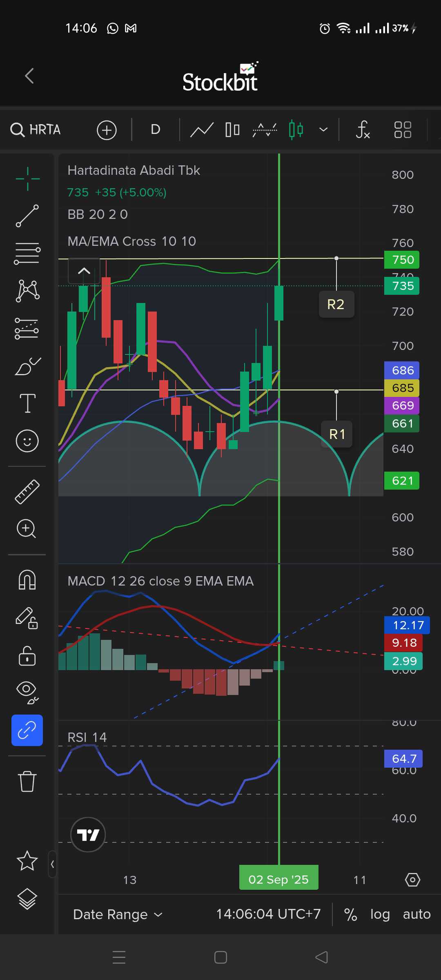Open the indicators fx menu
This screenshot has width=441, height=980.
(363, 130)
